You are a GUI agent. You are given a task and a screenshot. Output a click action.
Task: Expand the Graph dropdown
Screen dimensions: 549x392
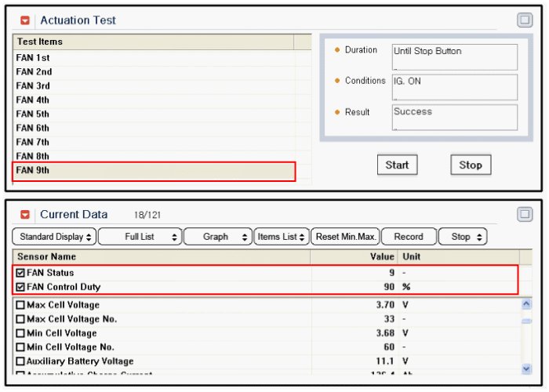219,237
